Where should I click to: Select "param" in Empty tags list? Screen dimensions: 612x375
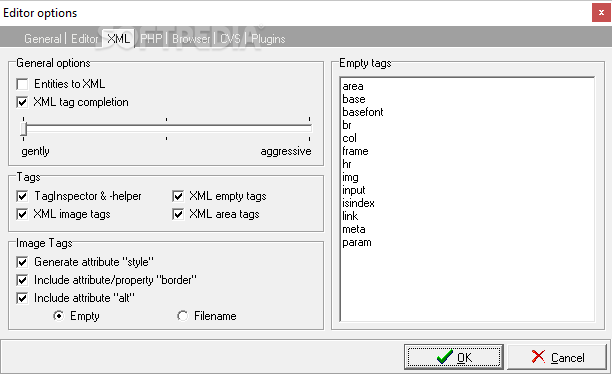coord(357,242)
